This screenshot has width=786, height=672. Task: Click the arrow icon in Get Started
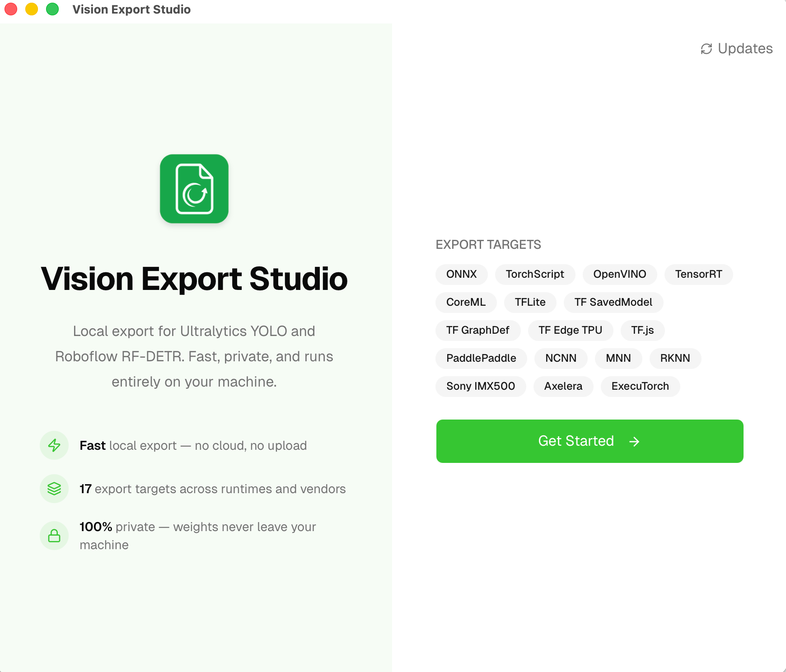click(x=634, y=441)
